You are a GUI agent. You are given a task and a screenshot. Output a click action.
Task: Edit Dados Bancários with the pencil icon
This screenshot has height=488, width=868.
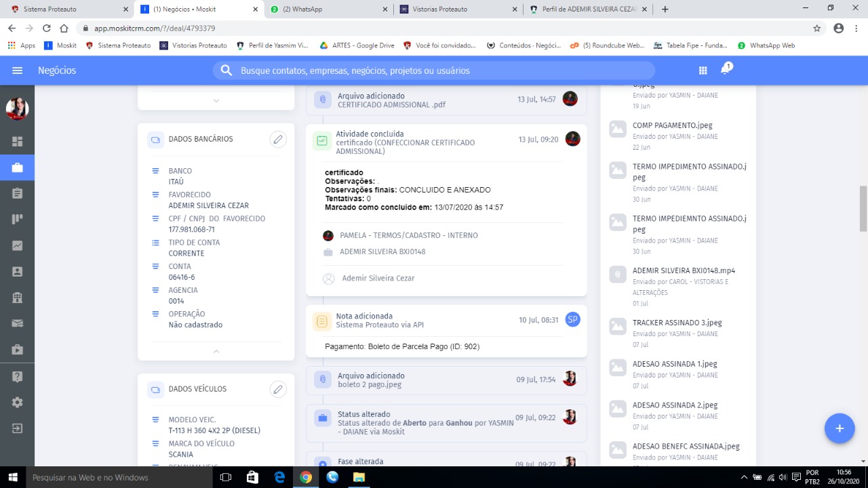tap(277, 140)
